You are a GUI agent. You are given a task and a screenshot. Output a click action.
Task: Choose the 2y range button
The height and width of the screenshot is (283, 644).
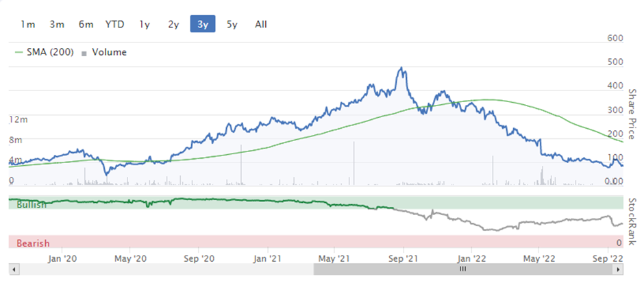(173, 24)
